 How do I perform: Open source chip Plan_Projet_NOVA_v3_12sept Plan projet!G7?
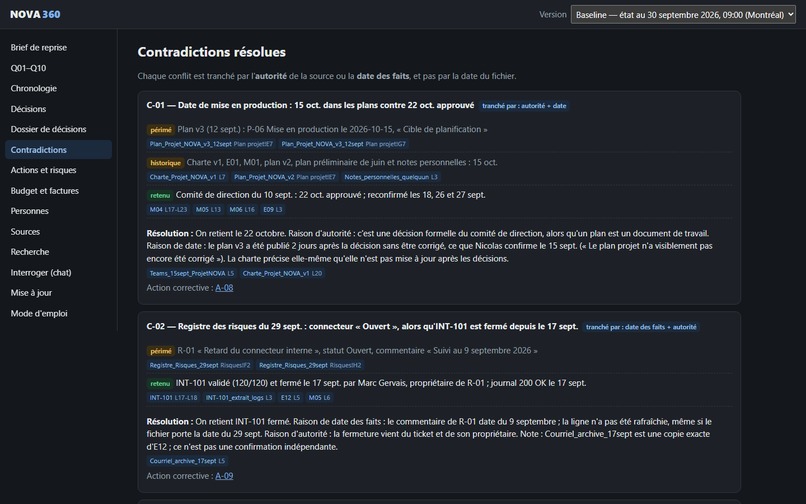pos(343,144)
